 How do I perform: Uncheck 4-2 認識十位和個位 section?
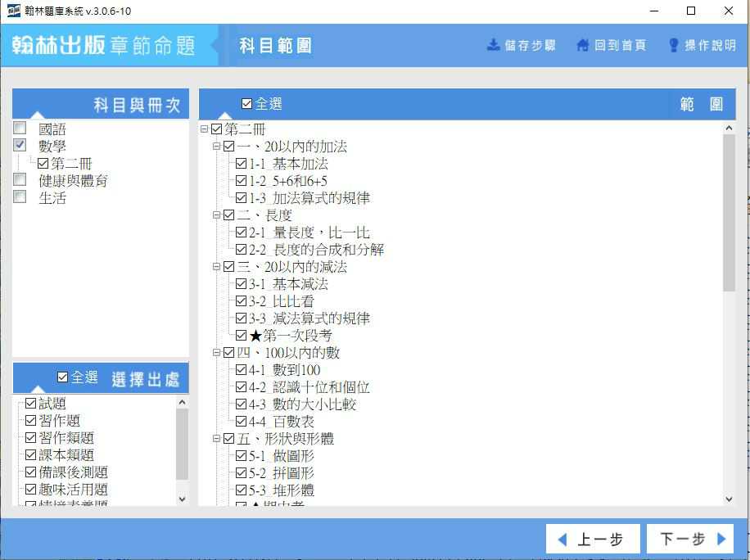(241, 387)
